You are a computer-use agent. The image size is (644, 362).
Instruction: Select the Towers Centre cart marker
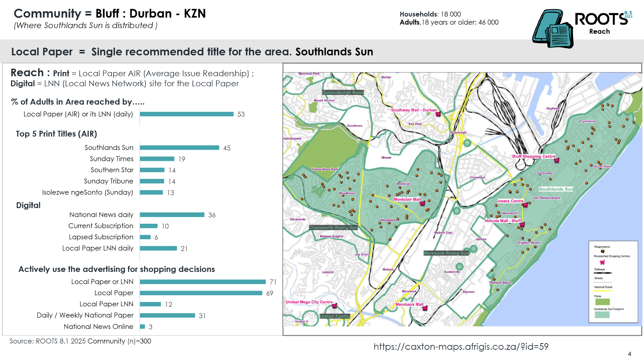[x=525, y=205]
